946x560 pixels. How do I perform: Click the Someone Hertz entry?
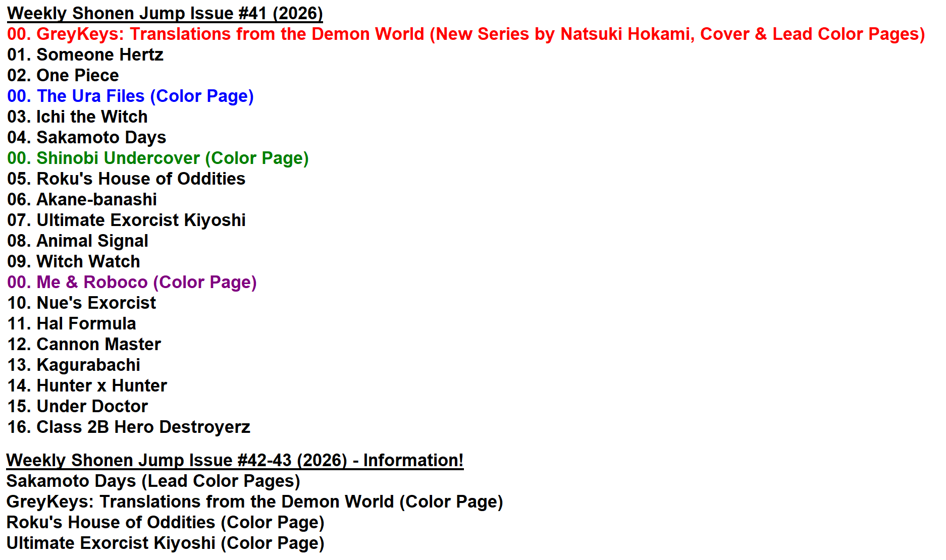(85, 54)
